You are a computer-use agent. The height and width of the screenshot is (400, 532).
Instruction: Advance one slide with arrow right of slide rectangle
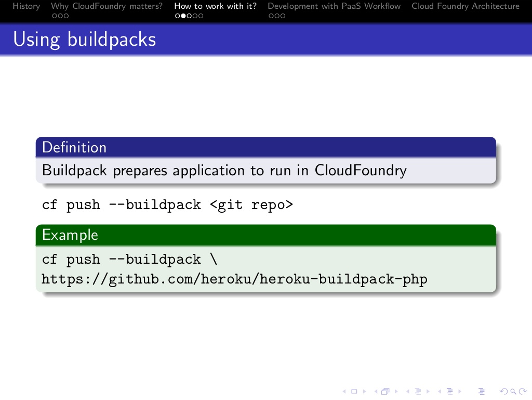click(364, 392)
